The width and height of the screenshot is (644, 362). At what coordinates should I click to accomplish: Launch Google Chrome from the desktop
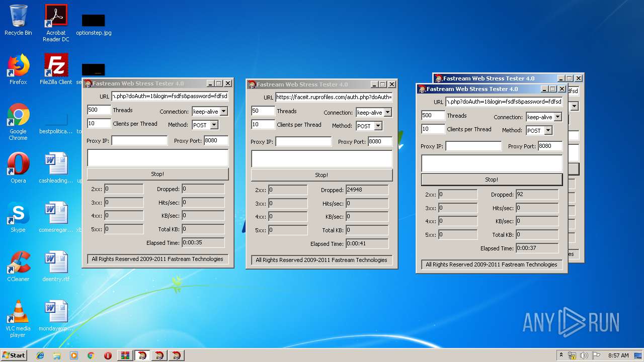pyautogui.click(x=18, y=122)
